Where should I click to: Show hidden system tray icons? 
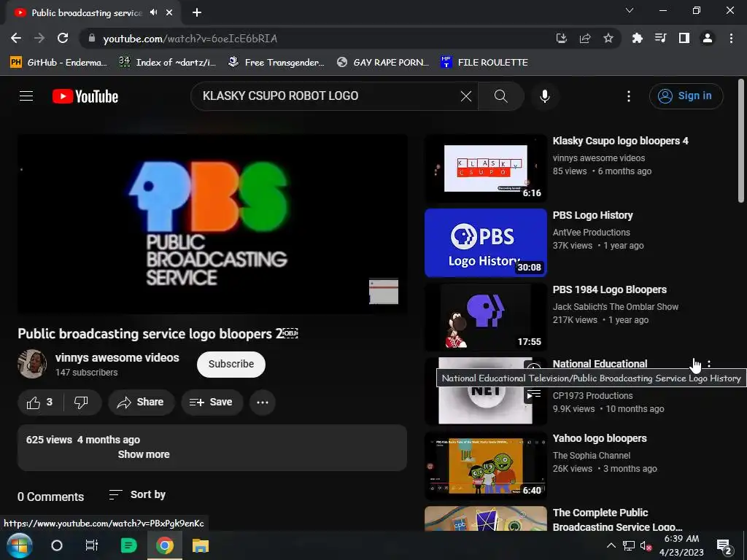[x=611, y=545]
